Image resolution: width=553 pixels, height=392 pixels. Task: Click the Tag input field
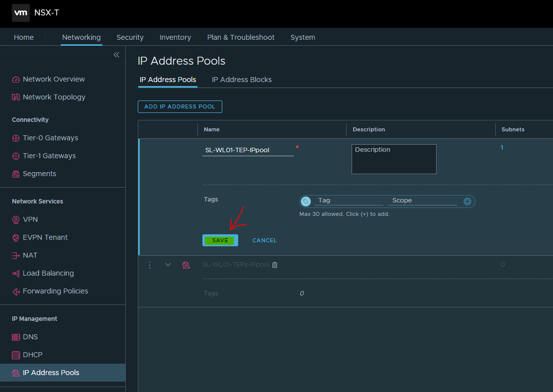349,200
